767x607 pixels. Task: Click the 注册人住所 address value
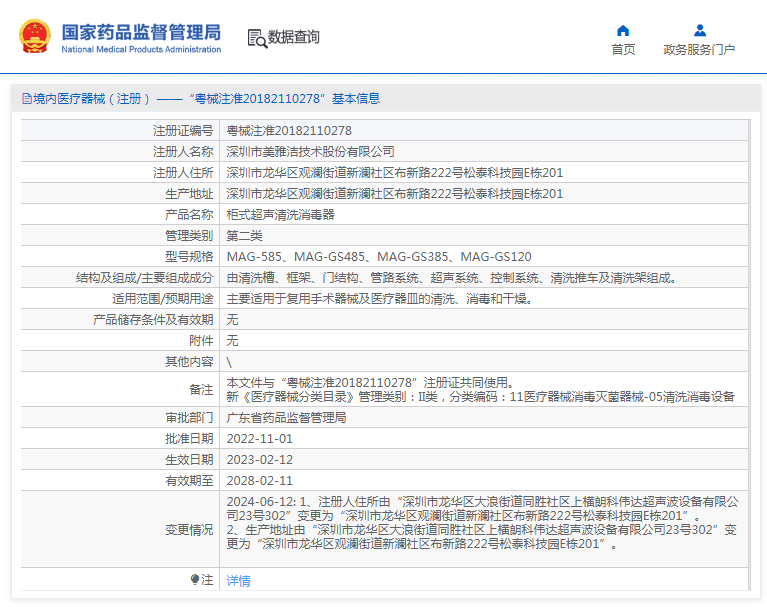coord(394,173)
